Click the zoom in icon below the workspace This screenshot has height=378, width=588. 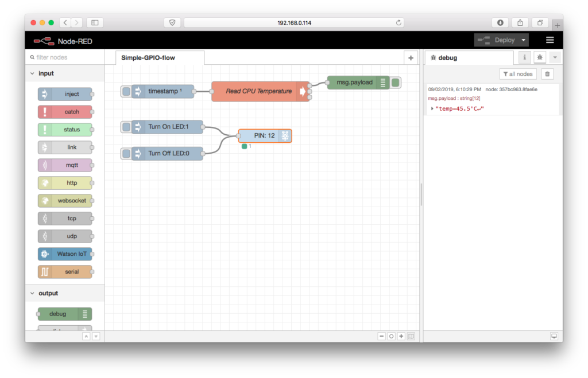[400, 336]
